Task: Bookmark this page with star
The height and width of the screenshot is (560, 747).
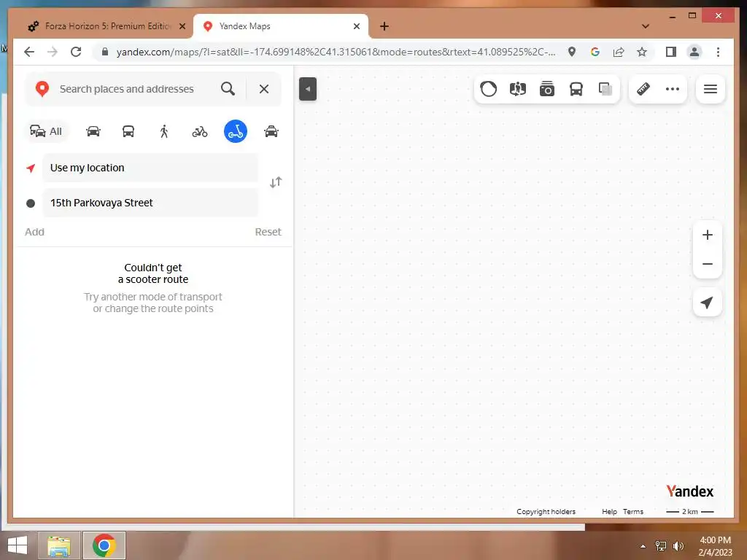Action: 642,52
